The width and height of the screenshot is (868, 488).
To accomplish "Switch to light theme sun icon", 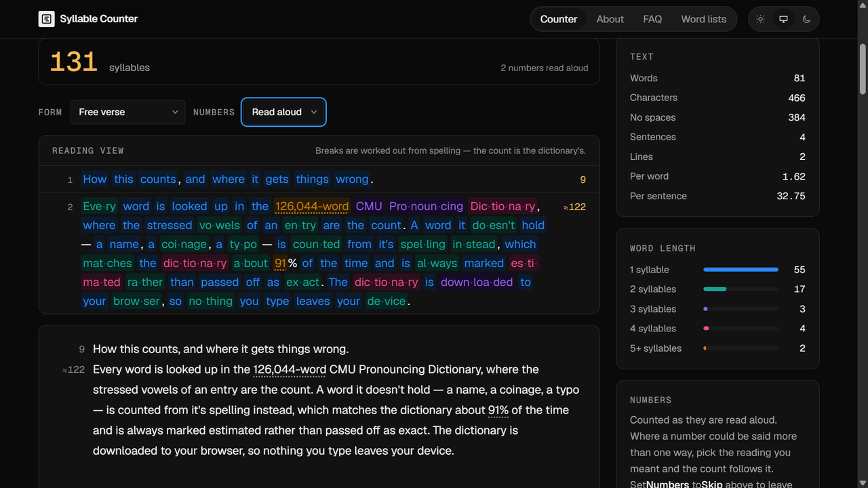I will click(761, 19).
